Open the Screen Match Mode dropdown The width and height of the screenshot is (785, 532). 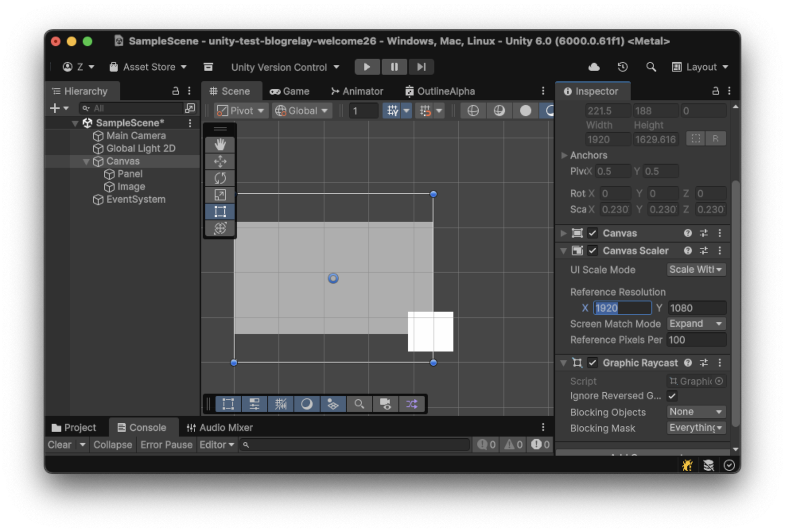pyautogui.click(x=696, y=324)
